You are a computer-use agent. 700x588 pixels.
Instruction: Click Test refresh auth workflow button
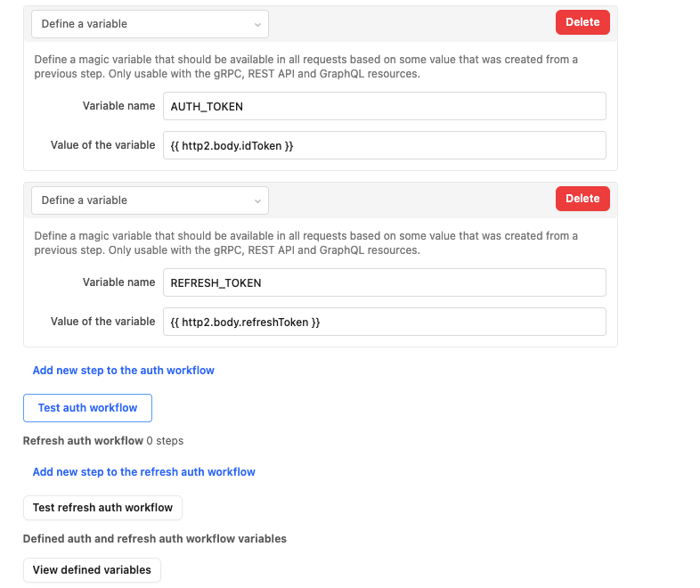pos(102,508)
